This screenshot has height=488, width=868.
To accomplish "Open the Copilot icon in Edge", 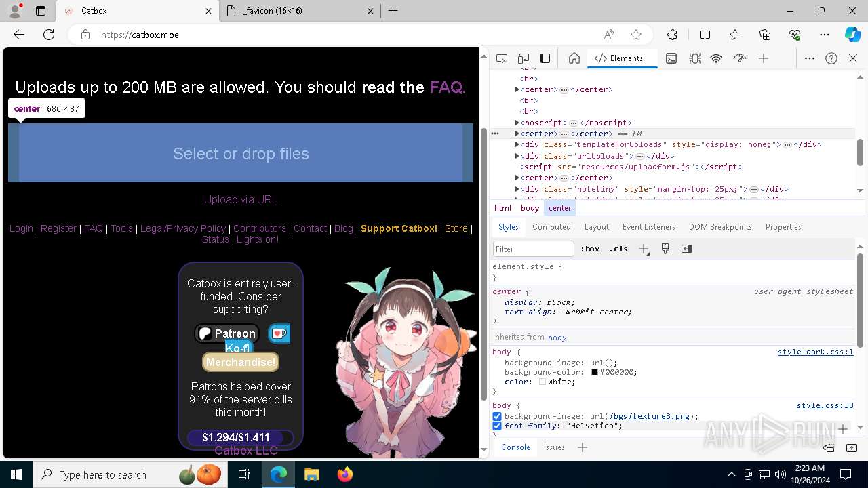I will pyautogui.click(x=852, y=35).
